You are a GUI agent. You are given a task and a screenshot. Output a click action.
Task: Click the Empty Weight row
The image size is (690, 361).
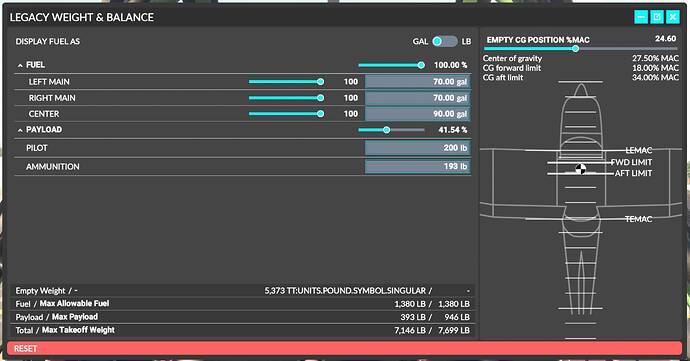pyautogui.click(x=242, y=291)
